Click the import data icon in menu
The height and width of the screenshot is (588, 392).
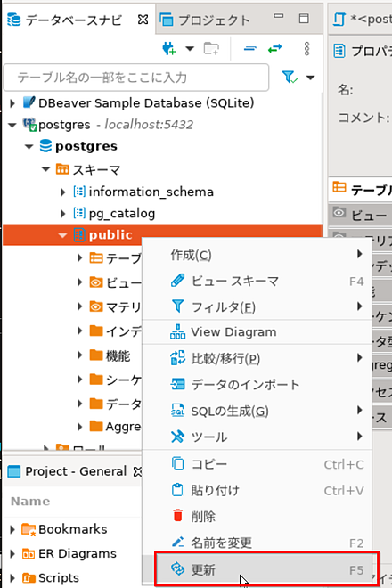(x=177, y=384)
